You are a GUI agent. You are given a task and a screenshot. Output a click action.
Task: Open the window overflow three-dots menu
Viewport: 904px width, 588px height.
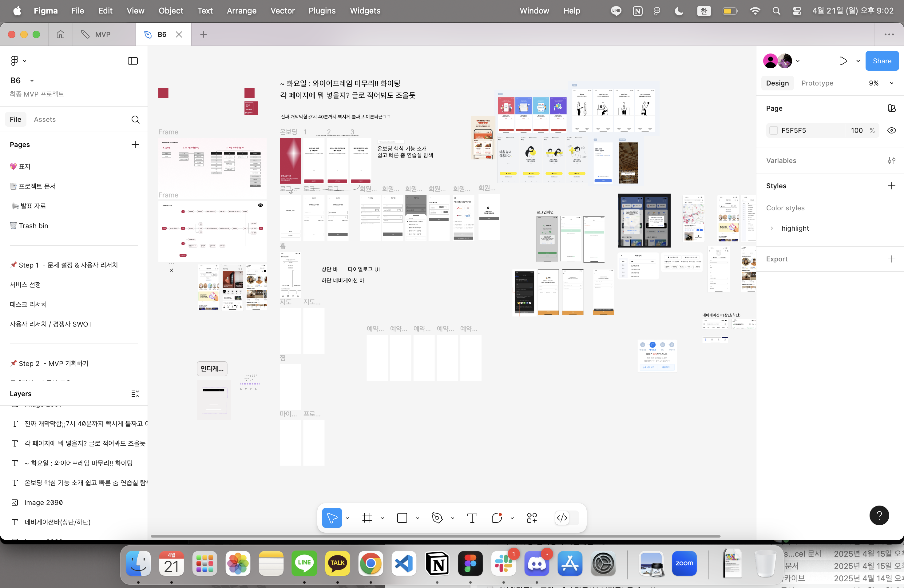pos(889,34)
